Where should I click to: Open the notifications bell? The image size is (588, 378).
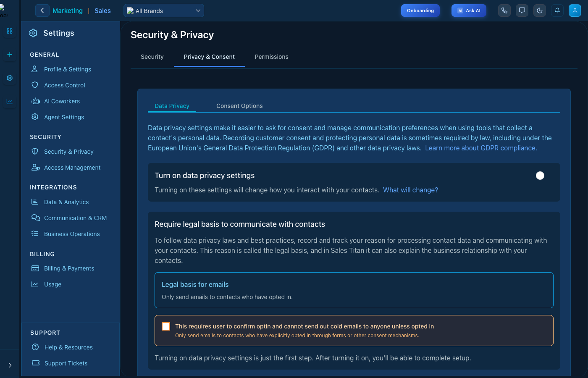(557, 10)
